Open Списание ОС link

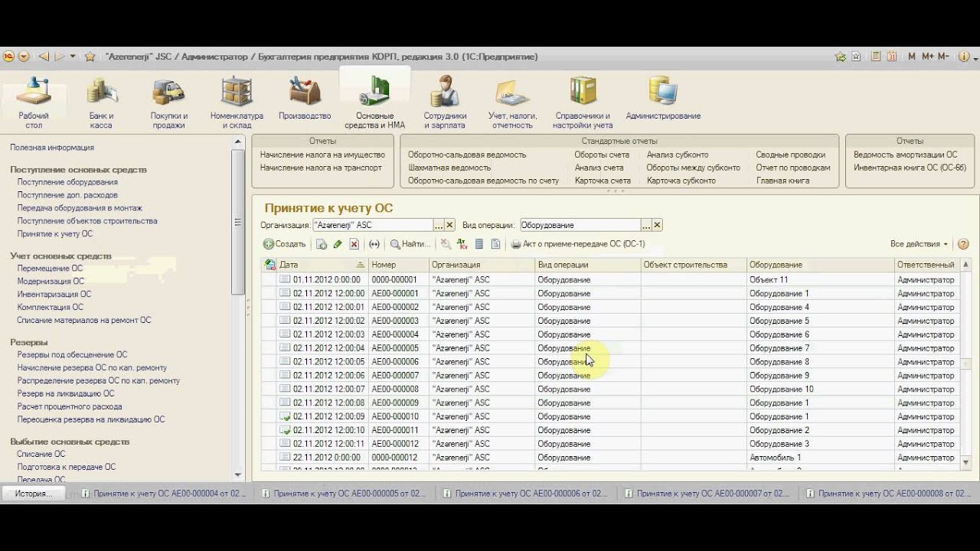(x=41, y=454)
